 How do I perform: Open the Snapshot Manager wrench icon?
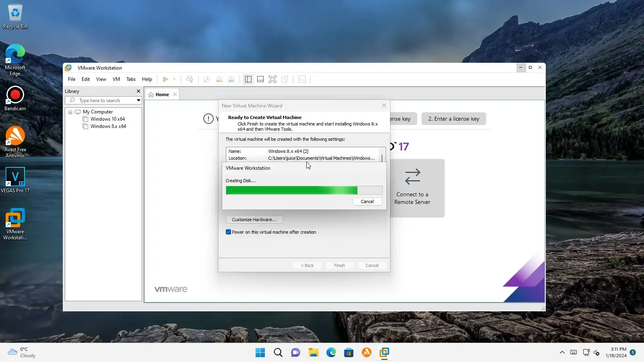click(231, 79)
